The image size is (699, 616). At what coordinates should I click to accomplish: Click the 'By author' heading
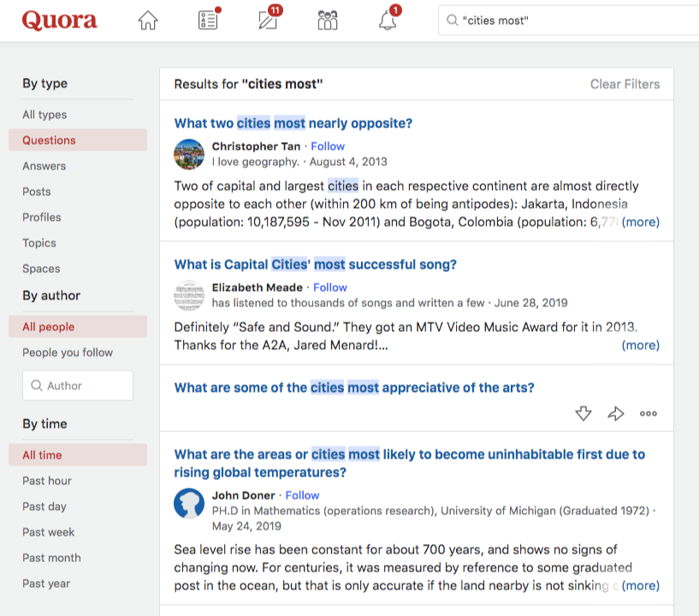coord(51,295)
